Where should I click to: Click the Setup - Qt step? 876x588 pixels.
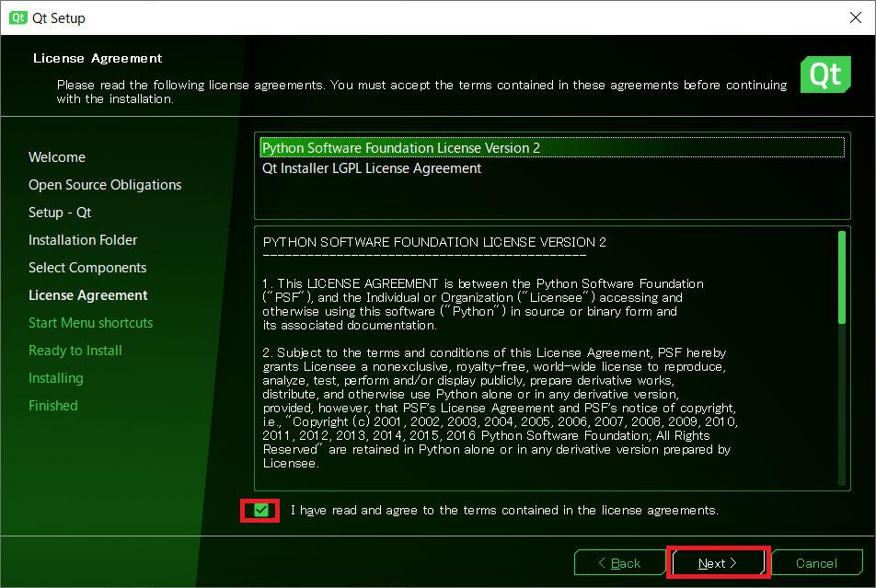pyautogui.click(x=60, y=213)
